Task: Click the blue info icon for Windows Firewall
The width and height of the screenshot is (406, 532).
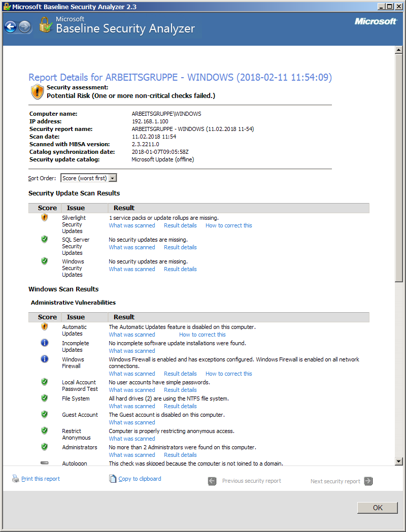Action: [44, 359]
